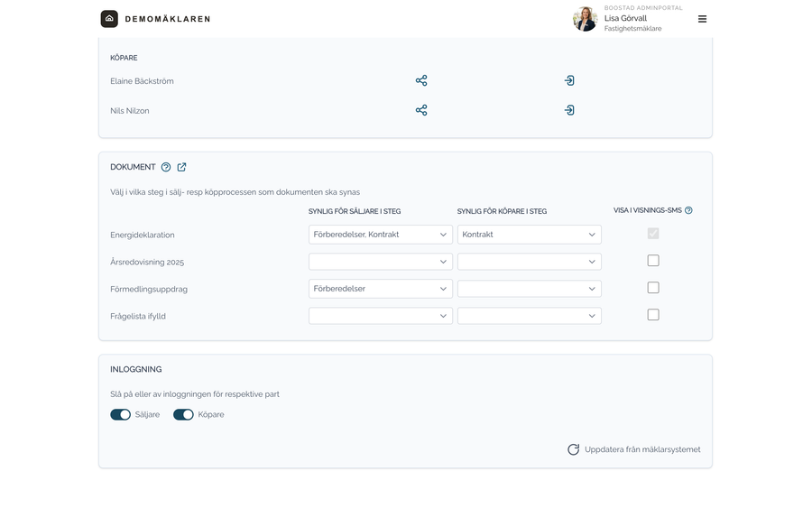Screen dimensions: 812x508
Task: Show help for Visa i visnings-SMS
Action: [688, 210]
